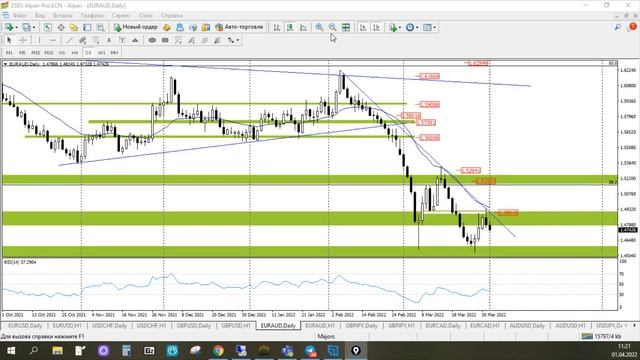Open the Вставка menu
Viewport: 640px width, 360px height.
click(62, 16)
